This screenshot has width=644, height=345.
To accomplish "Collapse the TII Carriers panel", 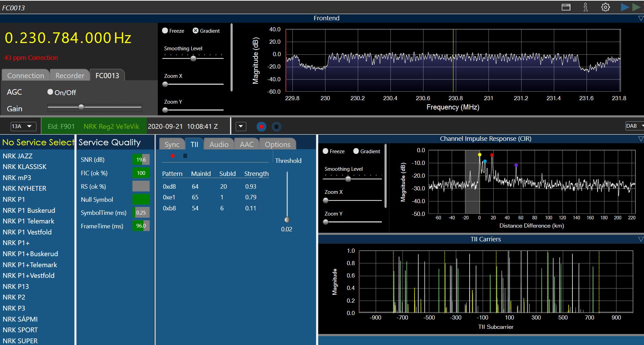I will pos(641,239).
